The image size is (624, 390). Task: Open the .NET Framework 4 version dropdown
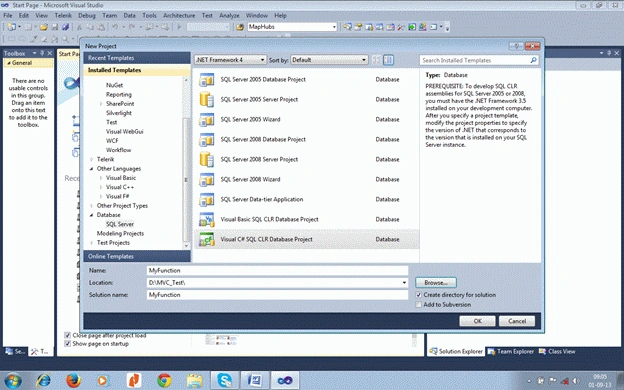[230, 60]
